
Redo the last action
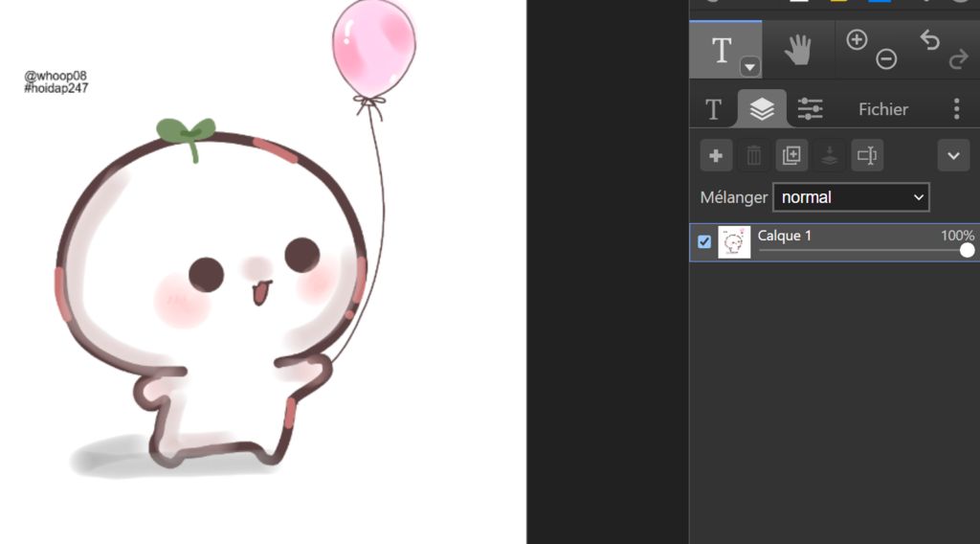(958, 60)
